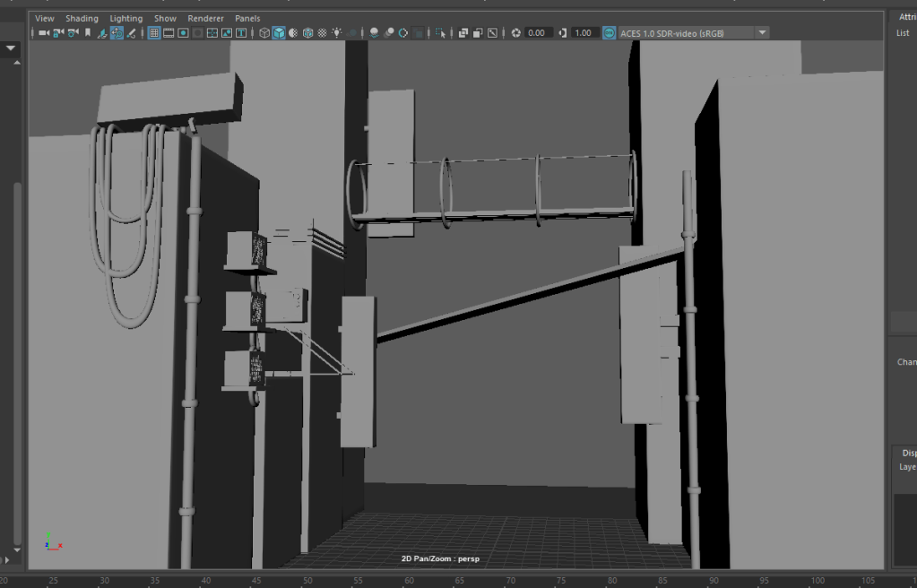The height and width of the screenshot is (588, 917).
Task: Click the Gamma value field showing 1.00
Action: (x=584, y=33)
